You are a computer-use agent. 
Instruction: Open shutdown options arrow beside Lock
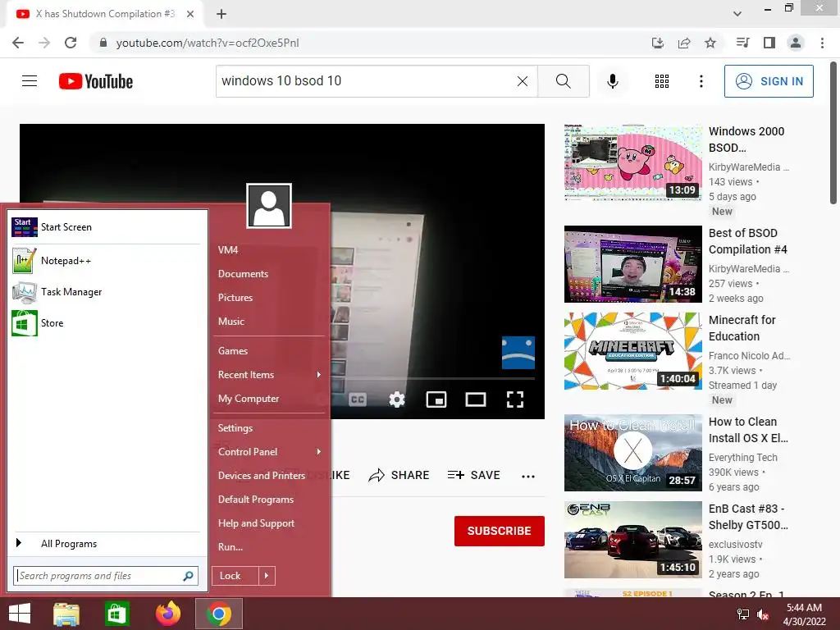coord(267,576)
